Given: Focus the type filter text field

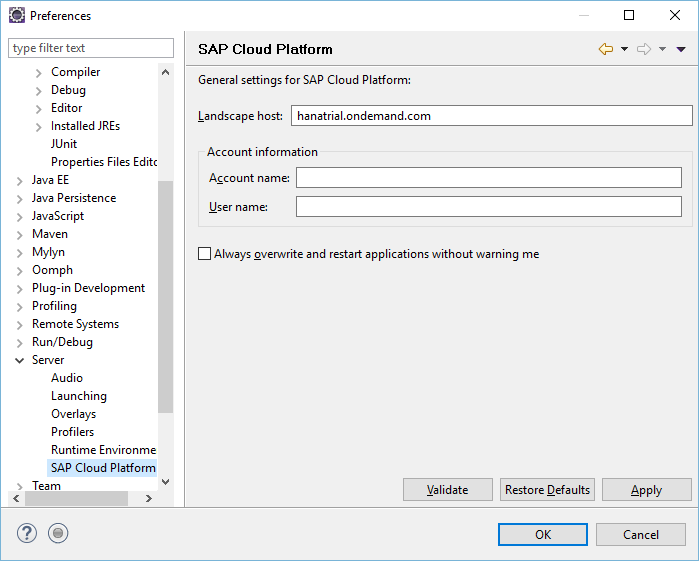Looking at the screenshot, I should pos(91,48).
